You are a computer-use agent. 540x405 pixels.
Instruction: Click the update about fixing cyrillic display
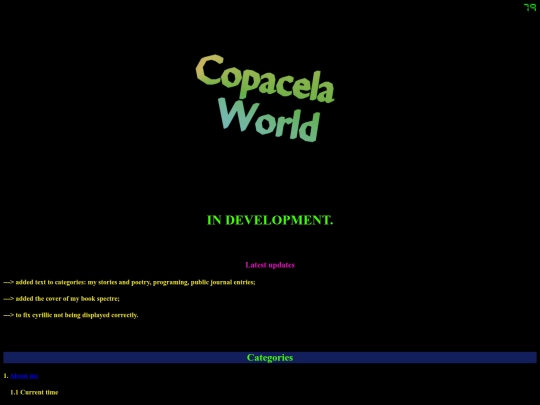pyautogui.click(x=71, y=315)
